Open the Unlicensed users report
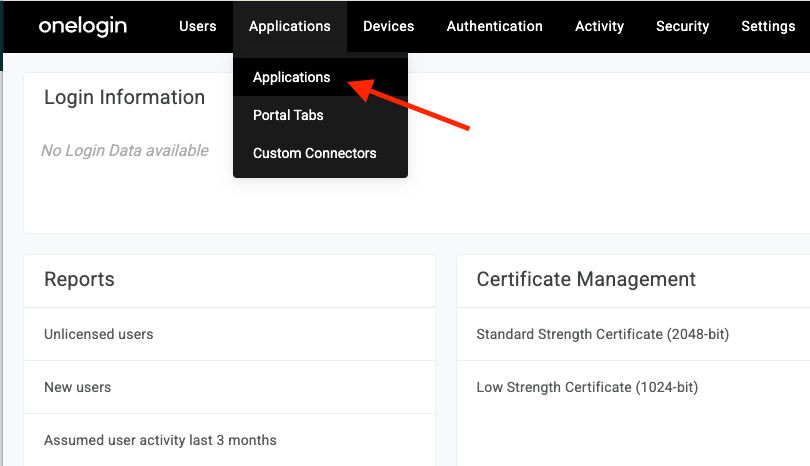810x466 pixels. click(x=229, y=334)
